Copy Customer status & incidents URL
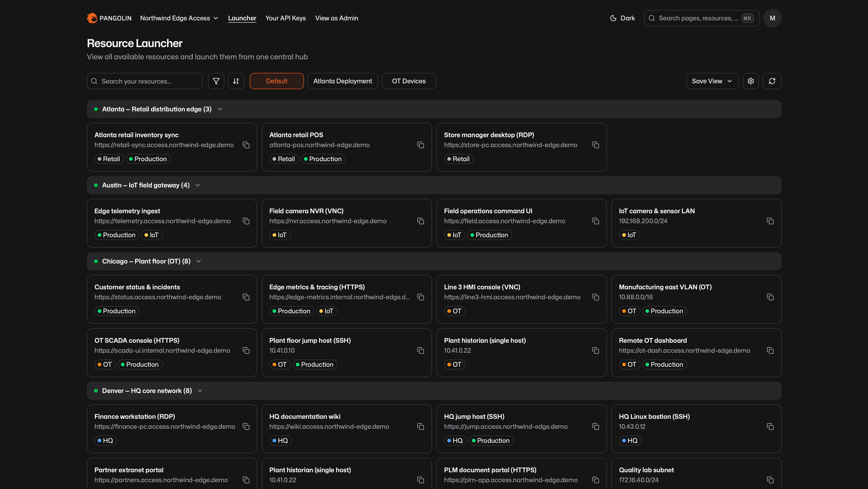This screenshot has width=868, height=489. (x=246, y=297)
